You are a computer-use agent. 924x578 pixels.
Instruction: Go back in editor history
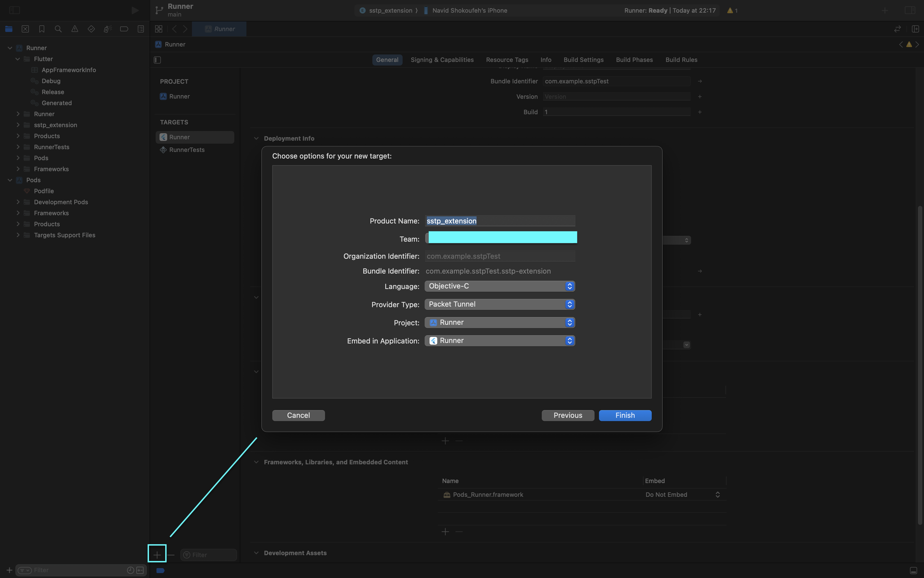[174, 29]
